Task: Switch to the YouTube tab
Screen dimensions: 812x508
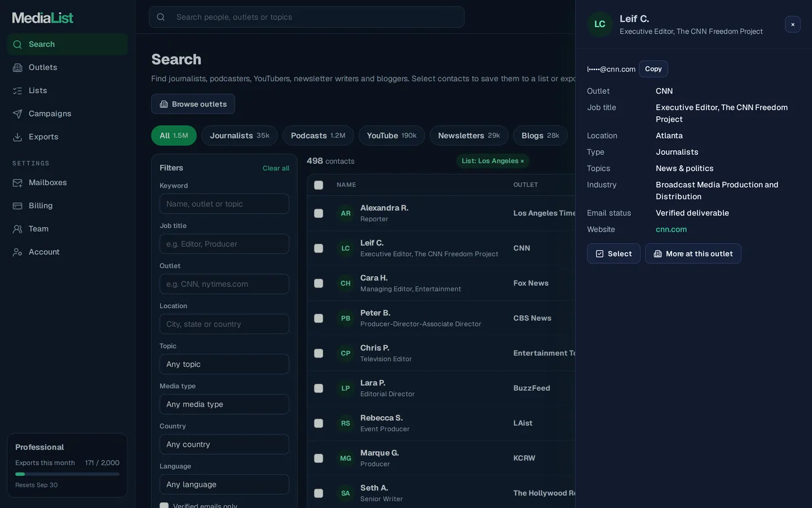Action: (392, 135)
